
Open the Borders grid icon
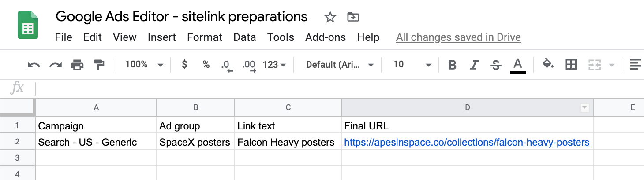(571, 65)
